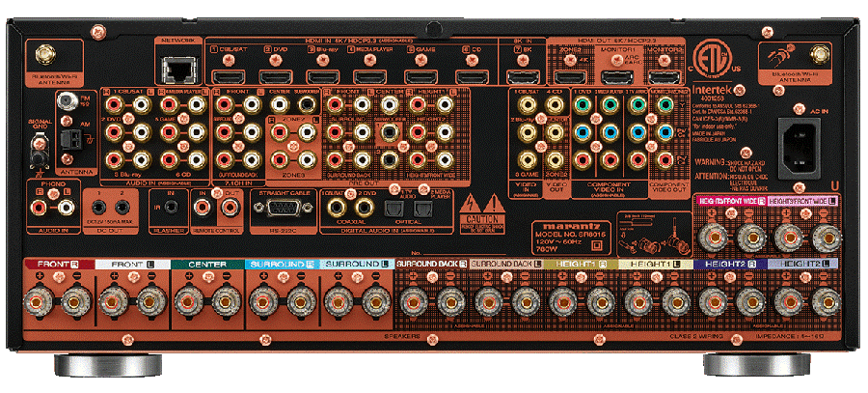Click the yellow HEIGHT1 L speaker label

coord(651,263)
